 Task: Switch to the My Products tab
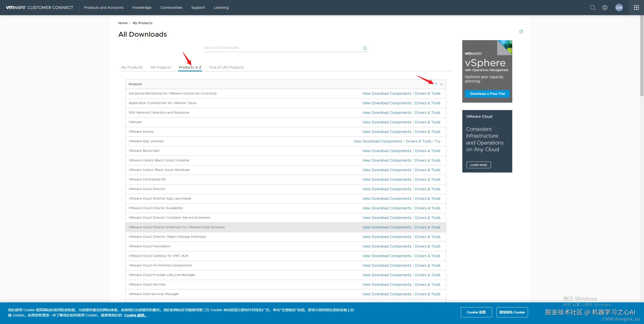tap(132, 67)
